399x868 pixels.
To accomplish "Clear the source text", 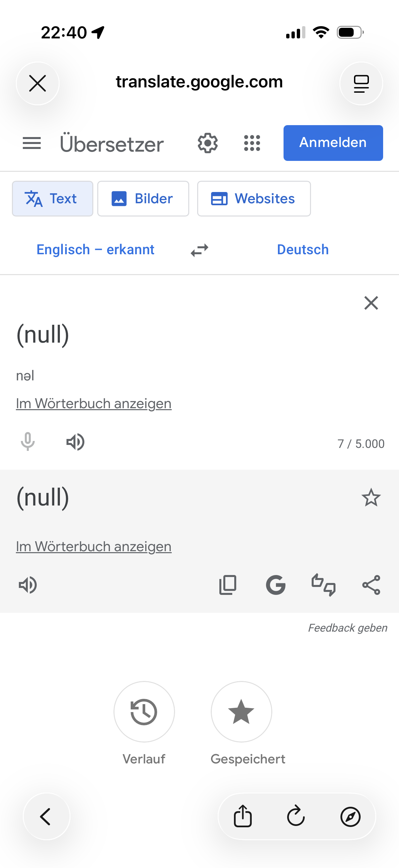I will [x=371, y=303].
